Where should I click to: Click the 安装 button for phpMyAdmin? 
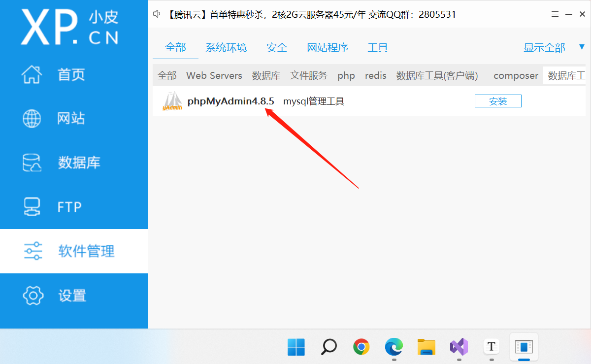pyautogui.click(x=498, y=101)
